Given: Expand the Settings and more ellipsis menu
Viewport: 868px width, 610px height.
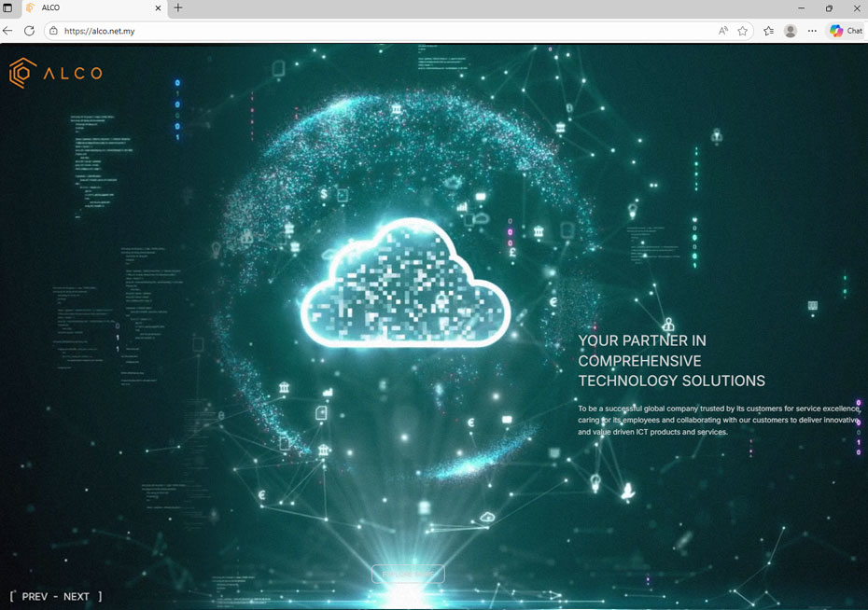Looking at the screenshot, I should click(812, 31).
